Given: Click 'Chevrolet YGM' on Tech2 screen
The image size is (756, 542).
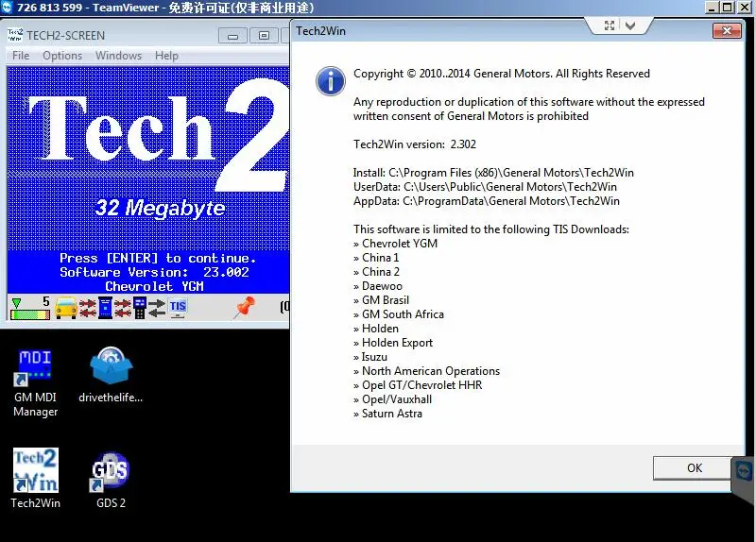Looking at the screenshot, I should point(154,286).
